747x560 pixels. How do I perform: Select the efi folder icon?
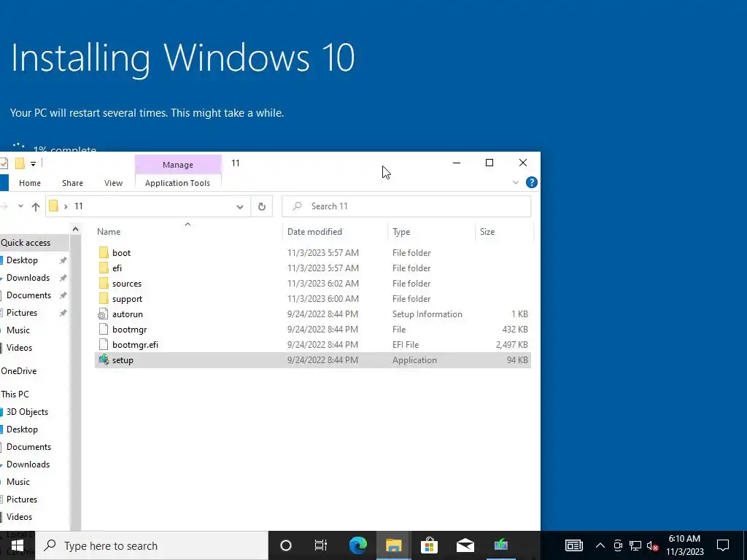104,268
